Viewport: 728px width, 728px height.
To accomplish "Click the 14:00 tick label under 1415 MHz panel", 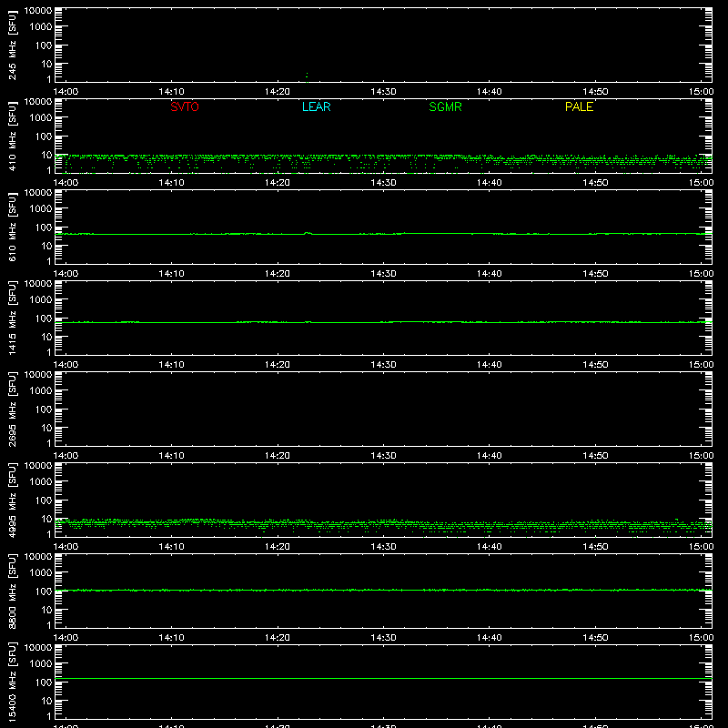I will (x=66, y=365).
